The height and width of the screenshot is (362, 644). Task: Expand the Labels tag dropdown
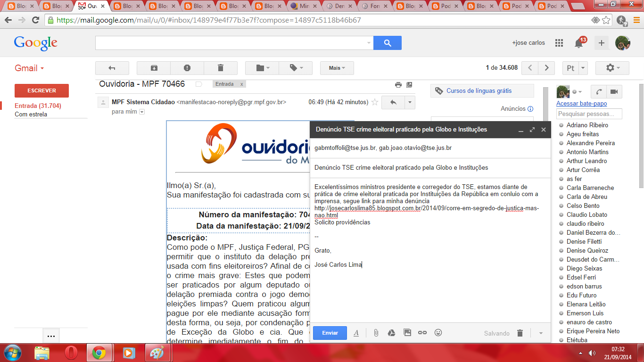[296, 68]
